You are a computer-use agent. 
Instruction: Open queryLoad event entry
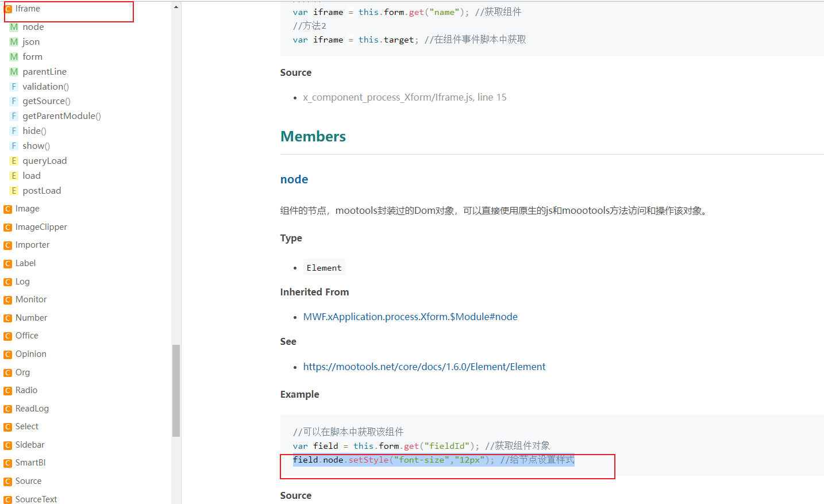(x=45, y=161)
